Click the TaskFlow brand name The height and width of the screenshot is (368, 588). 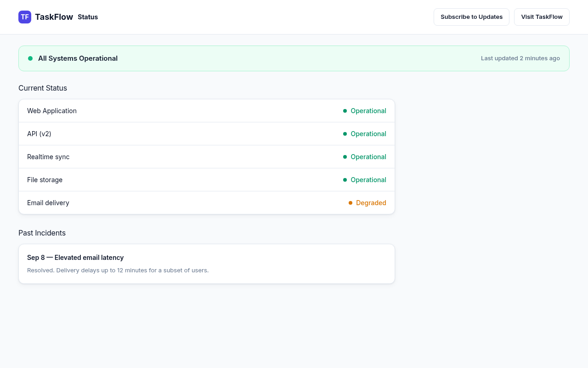[54, 17]
